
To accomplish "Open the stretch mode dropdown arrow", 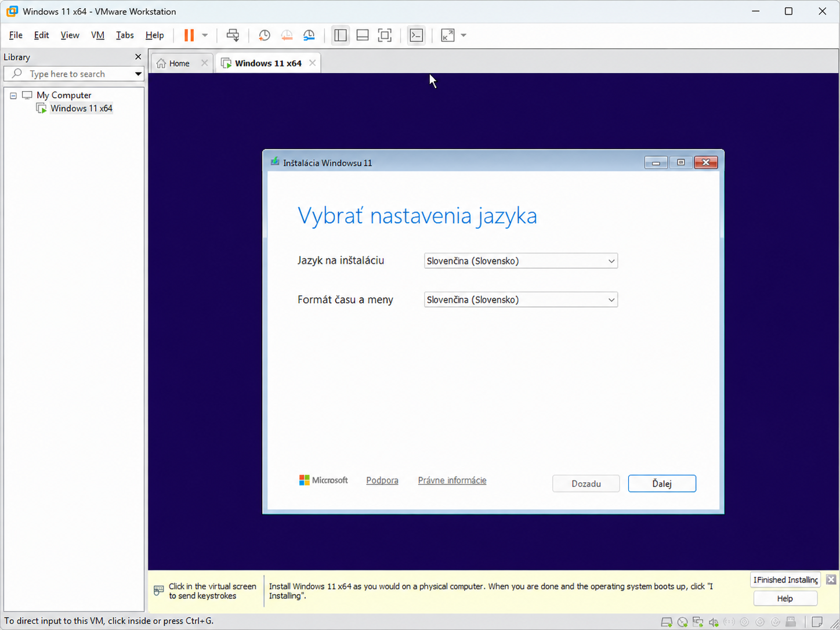I will [464, 35].
